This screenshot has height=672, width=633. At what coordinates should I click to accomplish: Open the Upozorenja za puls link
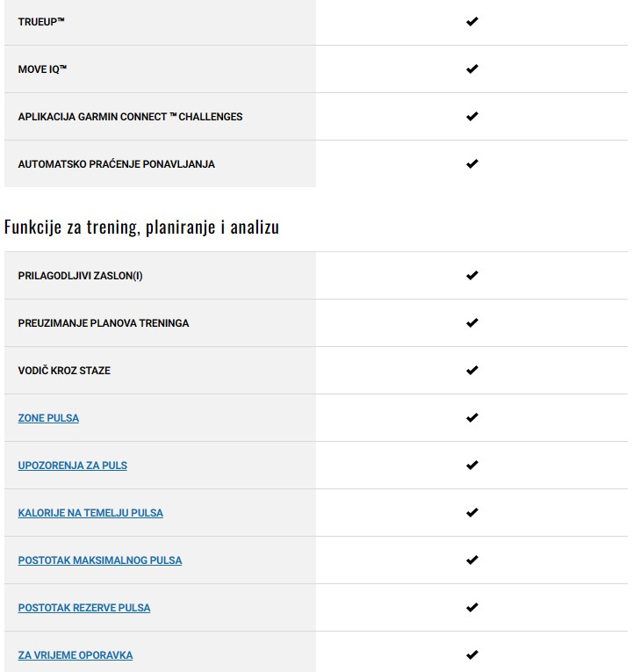(x=72, y=466)
